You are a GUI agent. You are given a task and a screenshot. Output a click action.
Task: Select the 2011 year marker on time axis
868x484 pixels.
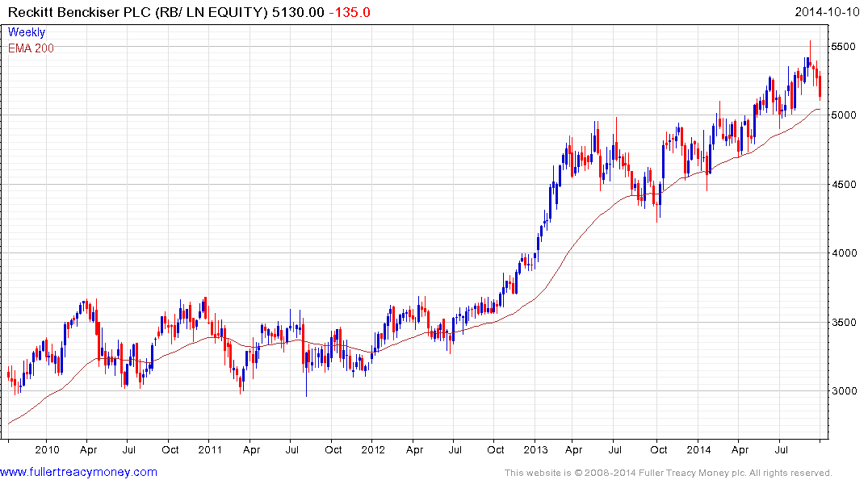(210, 450)
